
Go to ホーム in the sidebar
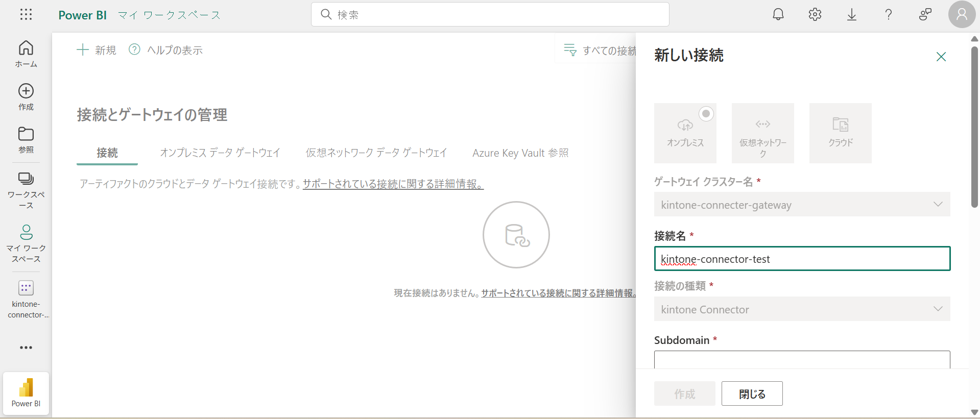pos(26,54)
